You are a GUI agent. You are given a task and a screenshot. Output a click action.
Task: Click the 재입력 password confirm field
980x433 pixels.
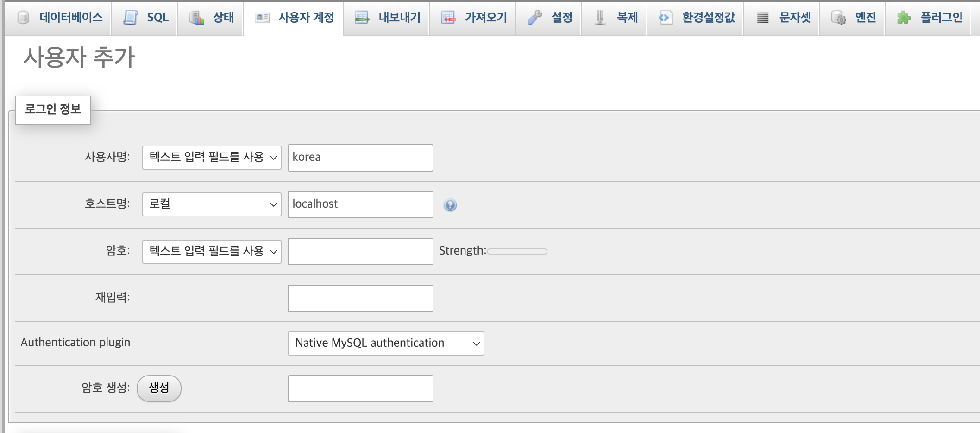pyautogui.click(x=360, y=298)
